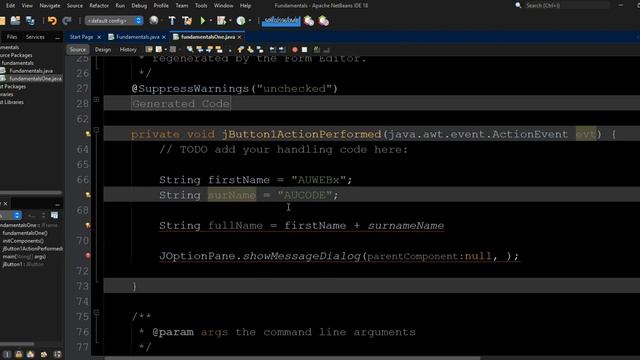The height and width of the screenshot is (360, 640).
Task: Expand the Generated Code fold at line 28
Action: (96, 100)
